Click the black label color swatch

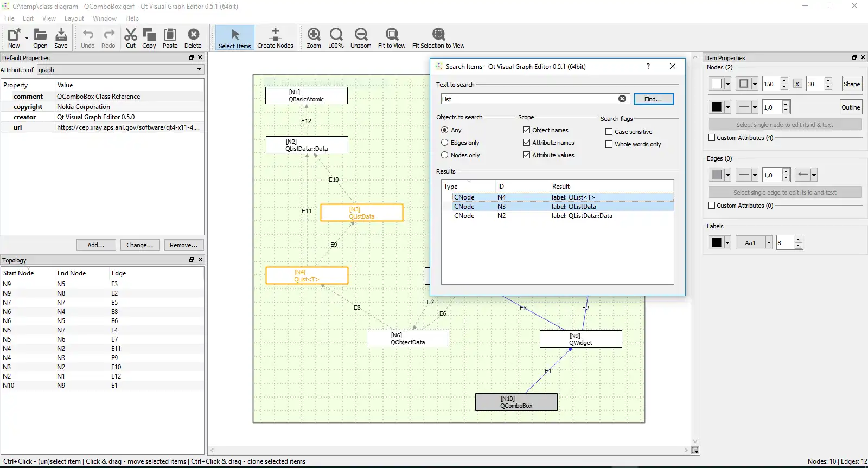coord(717,243)
